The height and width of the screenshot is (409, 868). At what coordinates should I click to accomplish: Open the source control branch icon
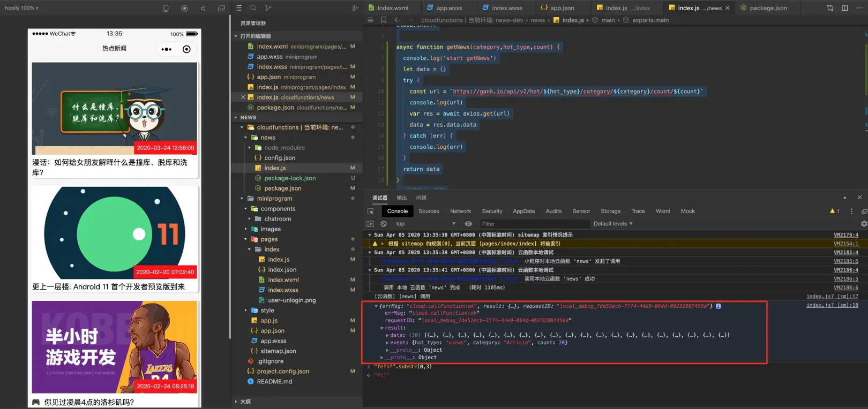point(268,8)
